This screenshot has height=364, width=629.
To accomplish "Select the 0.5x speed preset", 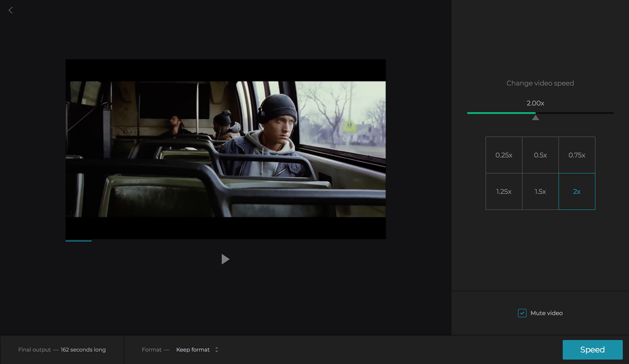I will (540, 155).
